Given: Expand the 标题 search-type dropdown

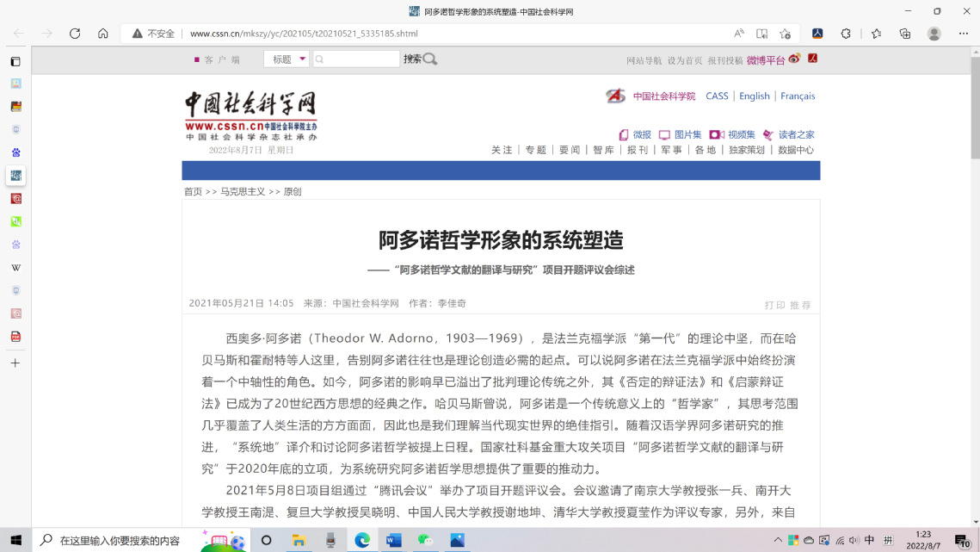Looking at the screenshot, I should tap(303, 59).
